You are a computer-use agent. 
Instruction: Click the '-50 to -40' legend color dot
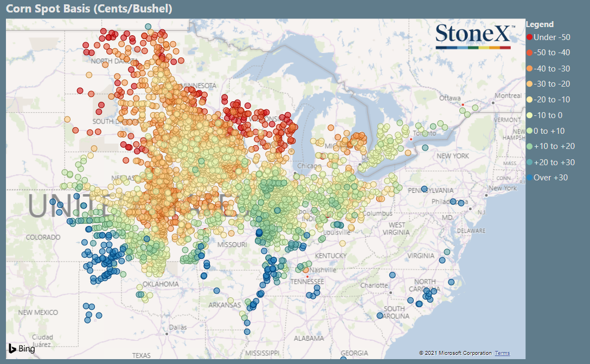point(529,53)
